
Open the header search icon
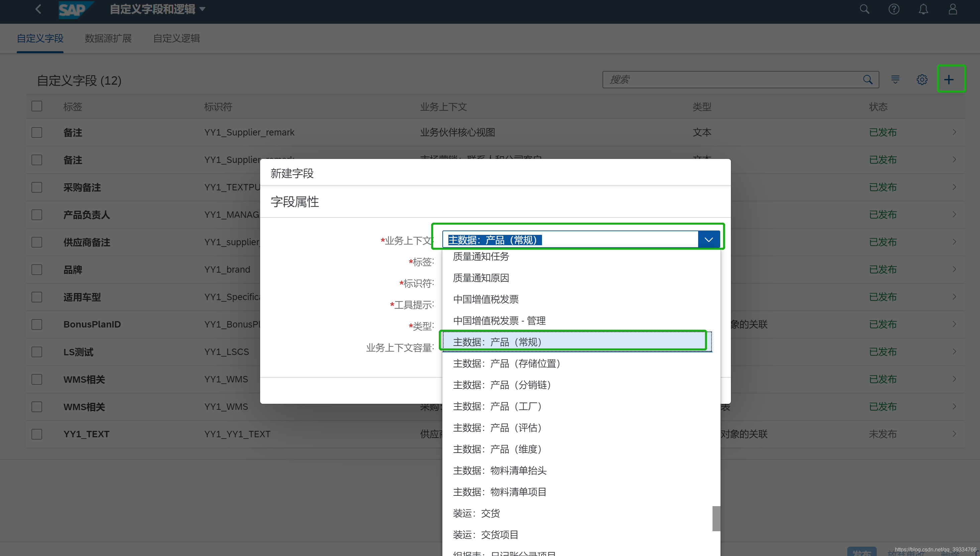pos(864,9)
